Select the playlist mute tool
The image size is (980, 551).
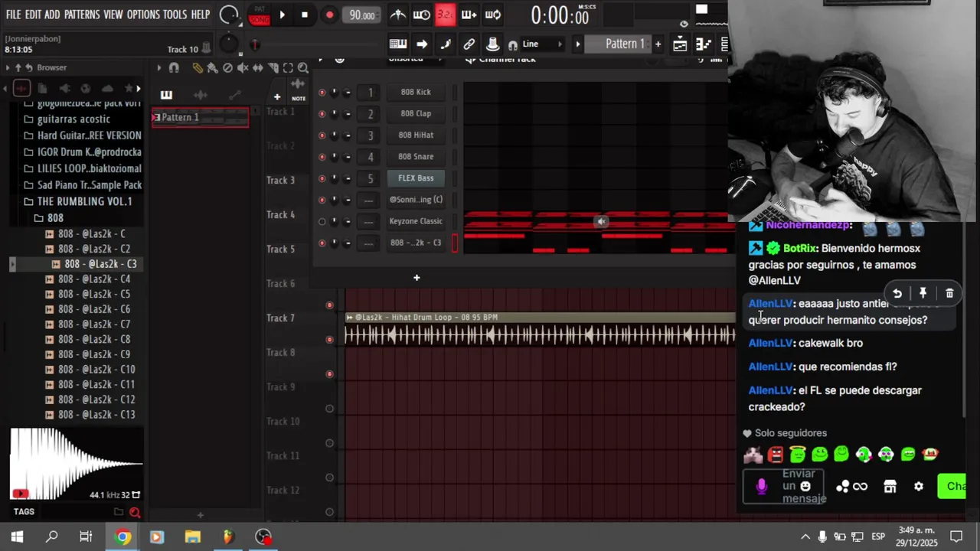(x=243, y=68)
